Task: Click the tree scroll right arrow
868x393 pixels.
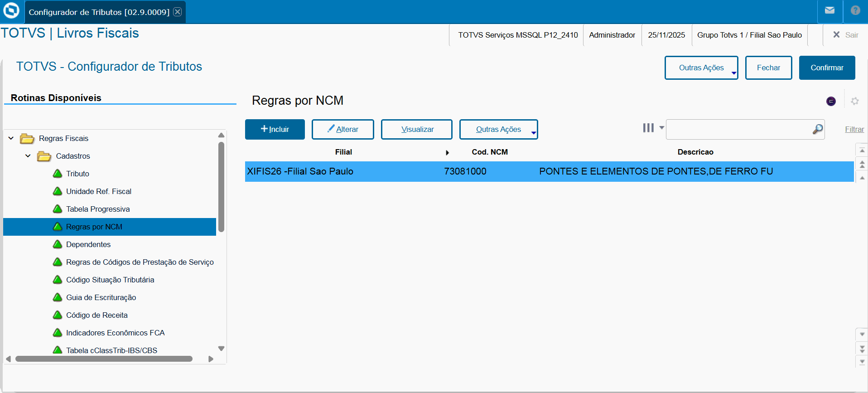Action: [x=211, y=359]
